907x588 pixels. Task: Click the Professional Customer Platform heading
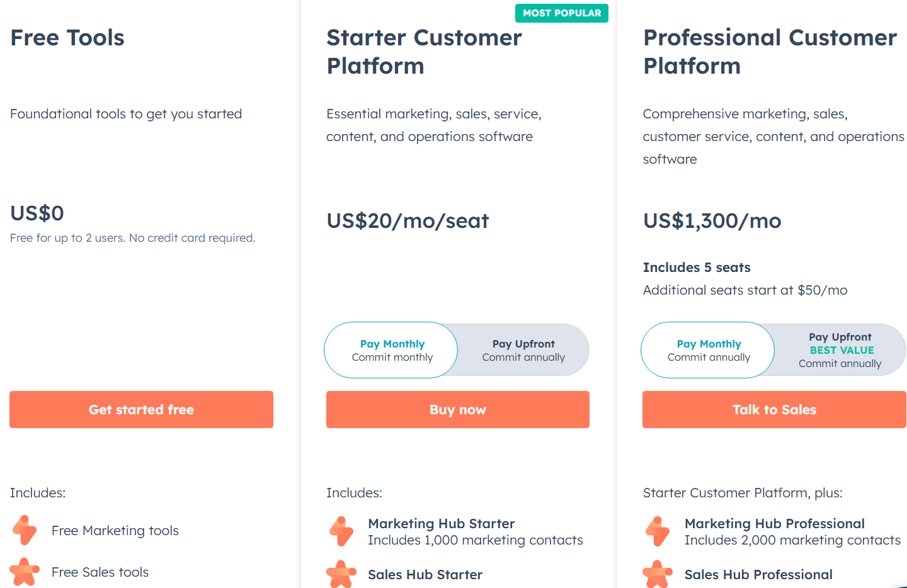click(770, 52)
